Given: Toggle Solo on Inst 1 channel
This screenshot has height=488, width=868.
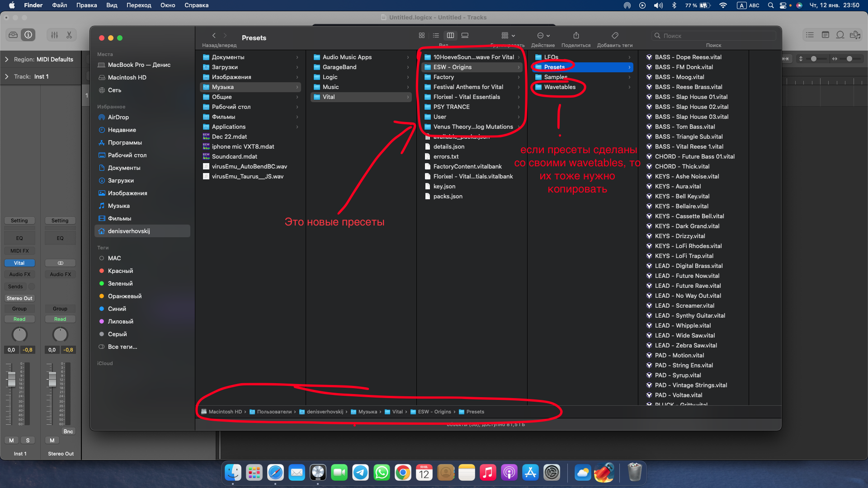Looking at the screenshot, I should pos(28,440).
